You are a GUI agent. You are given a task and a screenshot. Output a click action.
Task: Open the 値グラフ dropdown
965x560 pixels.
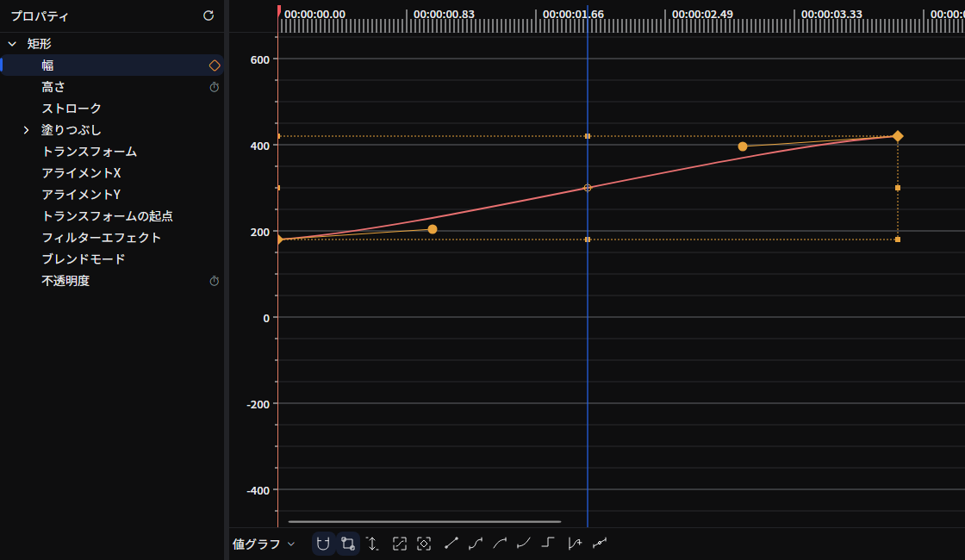264,544
